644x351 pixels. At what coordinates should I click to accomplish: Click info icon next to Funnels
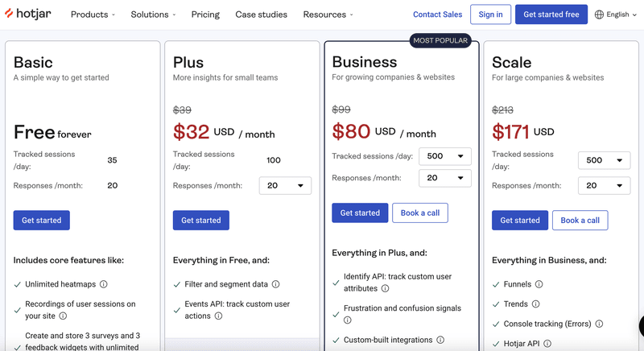pos(539,284)
